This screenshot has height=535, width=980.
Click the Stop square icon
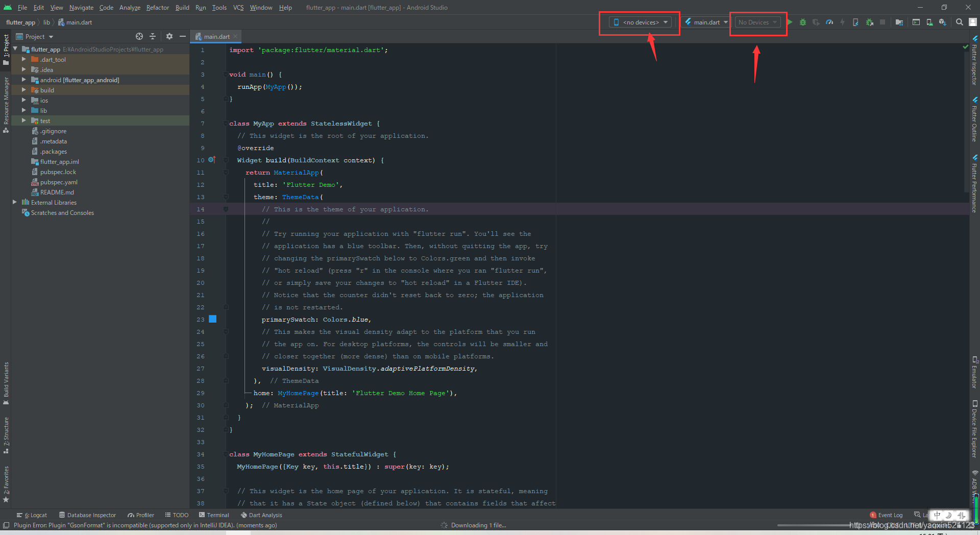pyautogui.click(x=883, y=22)
